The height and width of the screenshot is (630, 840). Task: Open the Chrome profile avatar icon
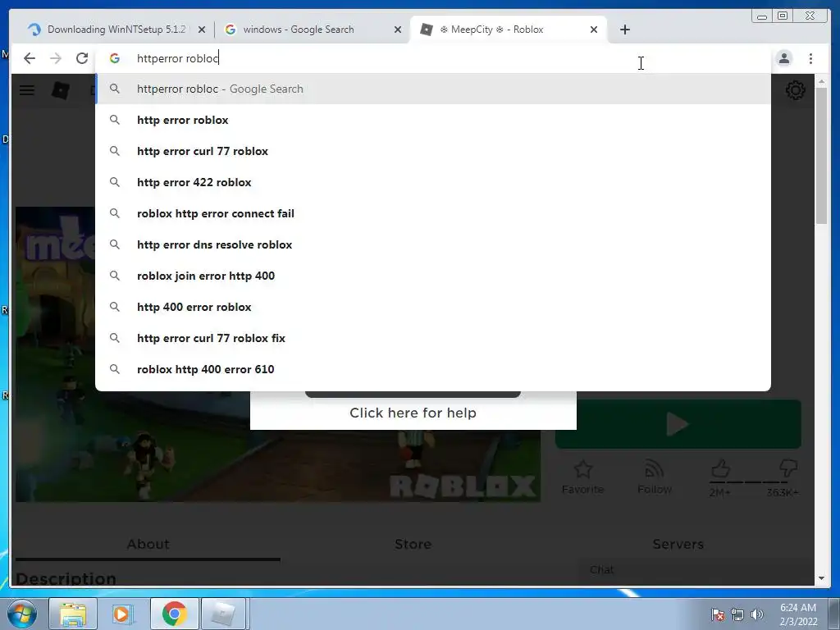tap(783, 58)
